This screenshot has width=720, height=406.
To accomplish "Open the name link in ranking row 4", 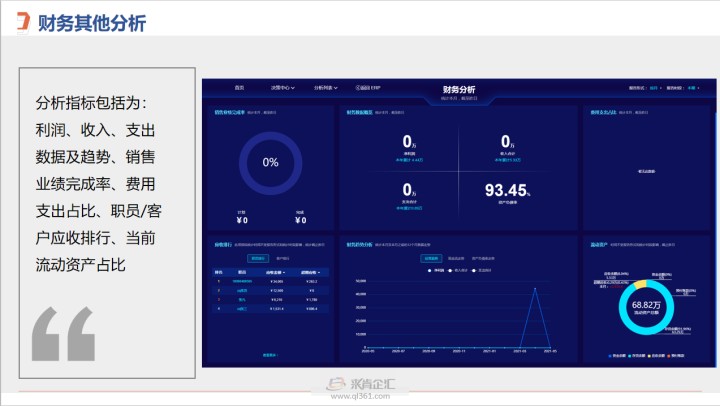I will (x=242, y=309).
